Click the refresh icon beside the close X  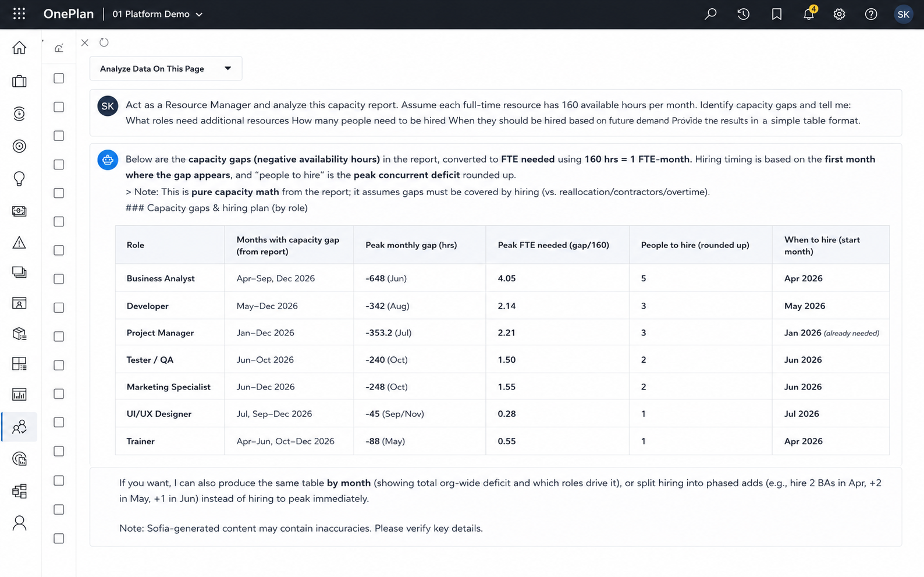[x=104, y=43]
